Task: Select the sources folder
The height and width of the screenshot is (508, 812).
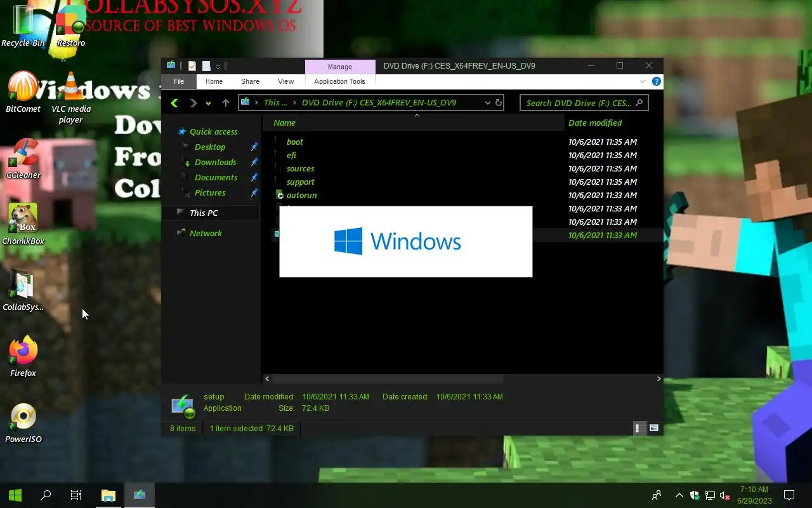Action: click(x=300, y=168)
